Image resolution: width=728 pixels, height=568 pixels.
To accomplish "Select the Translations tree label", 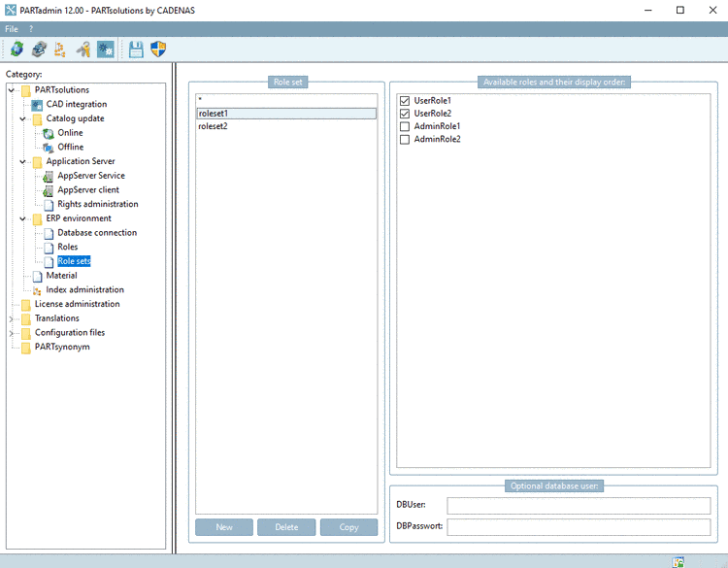I will pyautogui.click(x=56, y=318).
